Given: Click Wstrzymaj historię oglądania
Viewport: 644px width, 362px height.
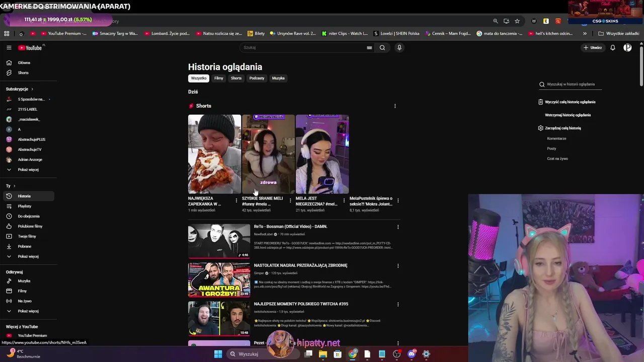Looking at the screenshot, I should pyautogui.click(x=568, y=115).
